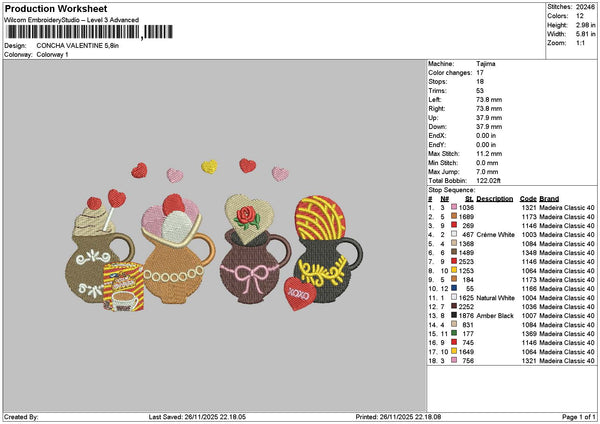Select the Brand column header
The image size is (600, 424).
tap(549, 199)
